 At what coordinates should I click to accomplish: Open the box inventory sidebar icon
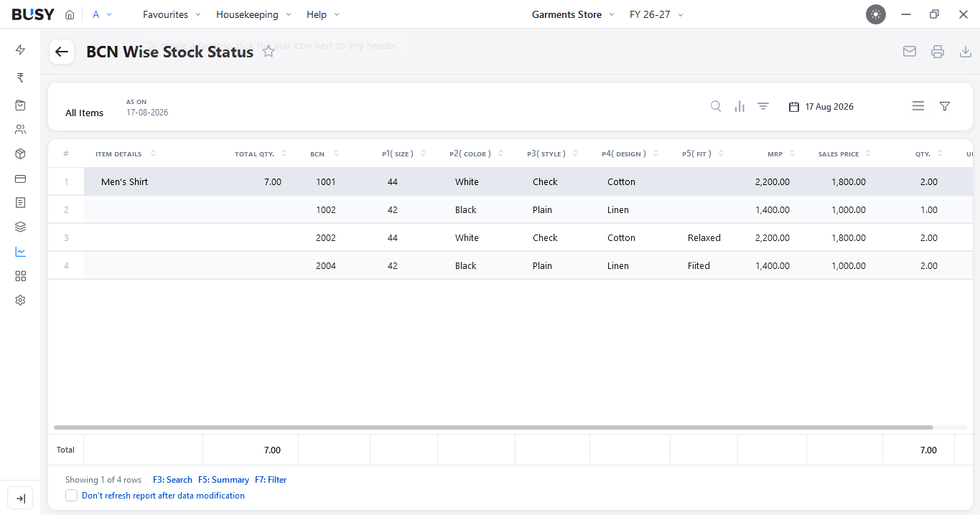point(20,153)
